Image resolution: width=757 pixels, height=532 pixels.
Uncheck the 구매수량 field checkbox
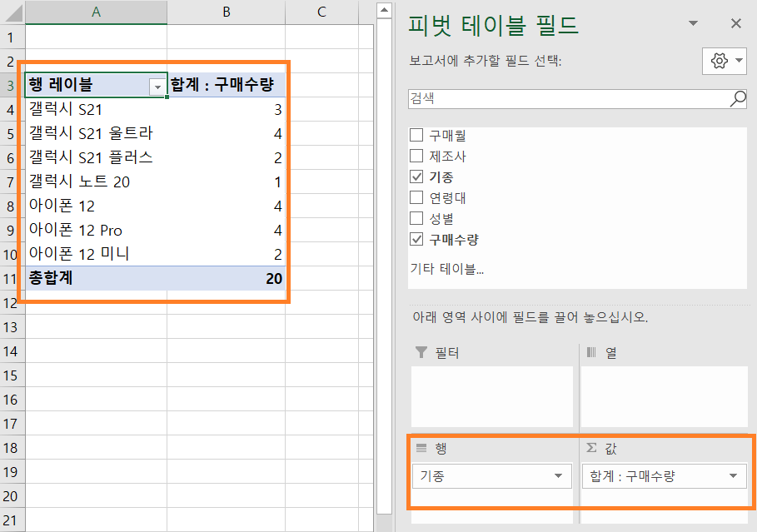pyautogui.click(x=416, y=239)
